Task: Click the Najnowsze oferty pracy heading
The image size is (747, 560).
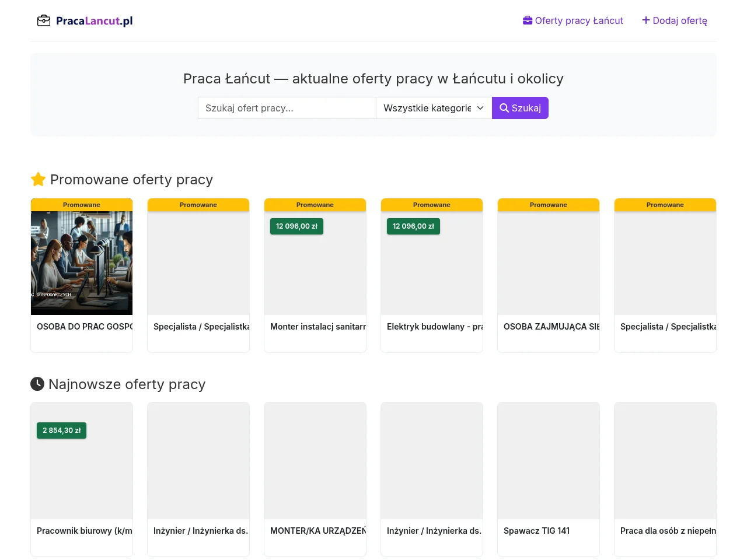Action: click(127, 384)
